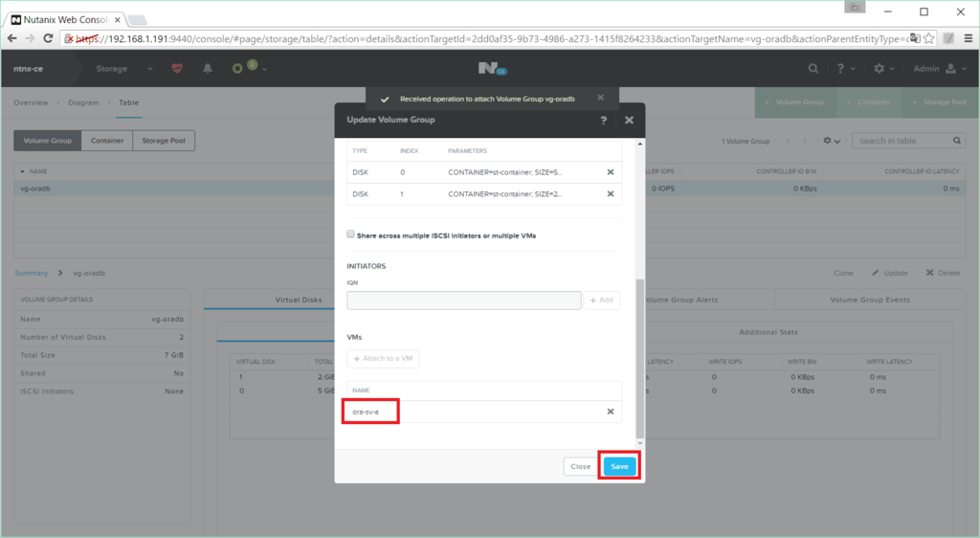
Task: Remove disk index 0 from the list
Action: [611, 172]
